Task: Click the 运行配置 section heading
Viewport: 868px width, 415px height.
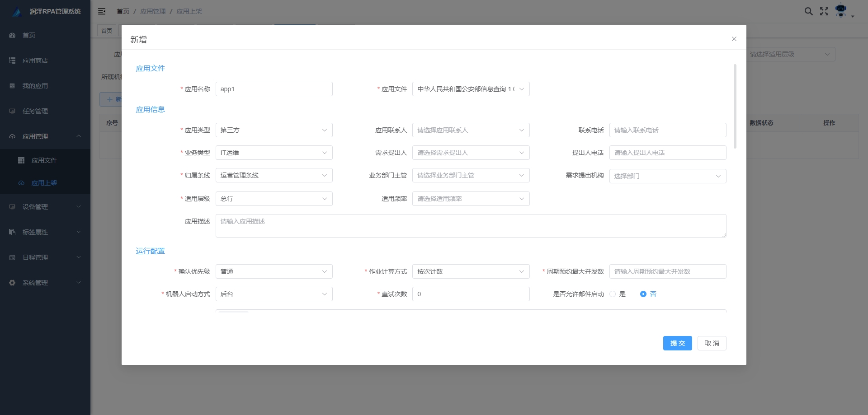Action: pyautogui.click(x=150, y=251)
